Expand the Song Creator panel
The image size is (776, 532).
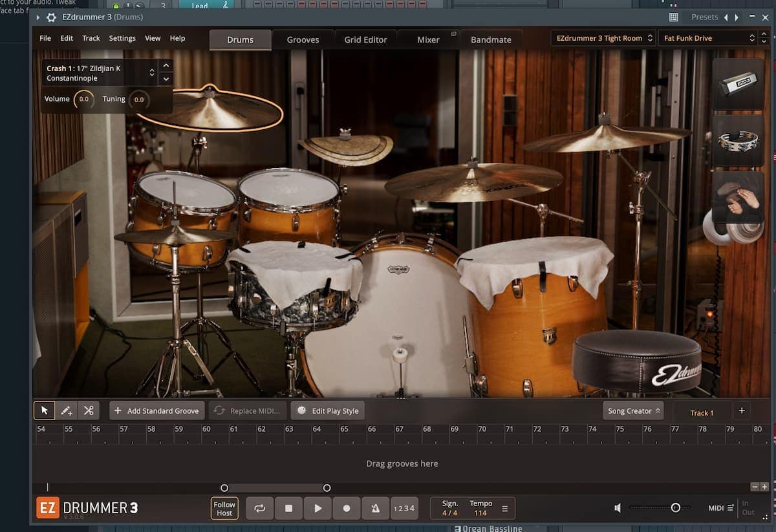[x=633, y=410]
